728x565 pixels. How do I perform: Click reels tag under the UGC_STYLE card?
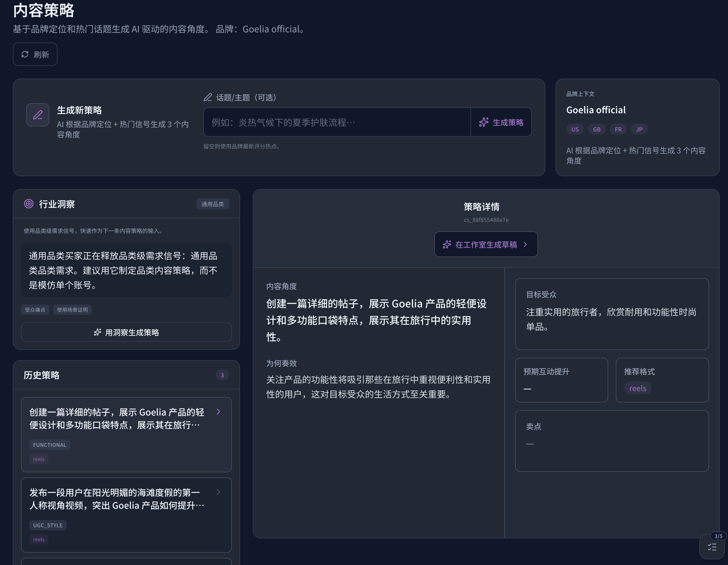point(39,540)
